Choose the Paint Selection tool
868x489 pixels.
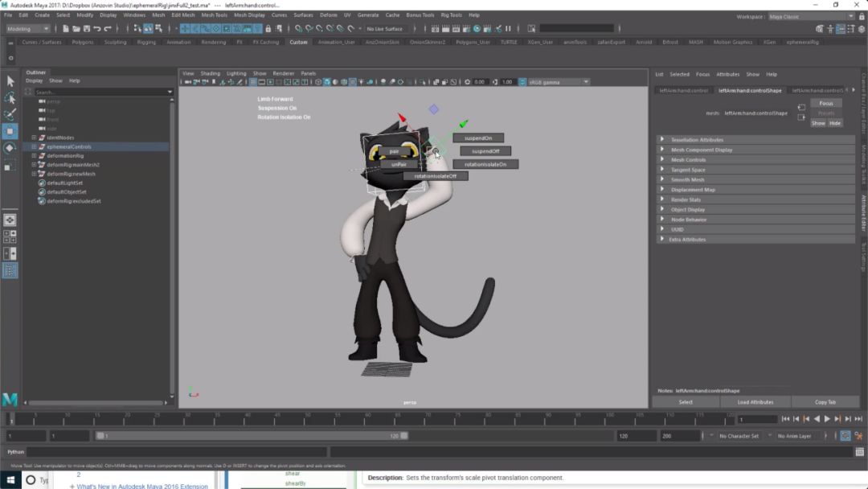click(10, 114)
